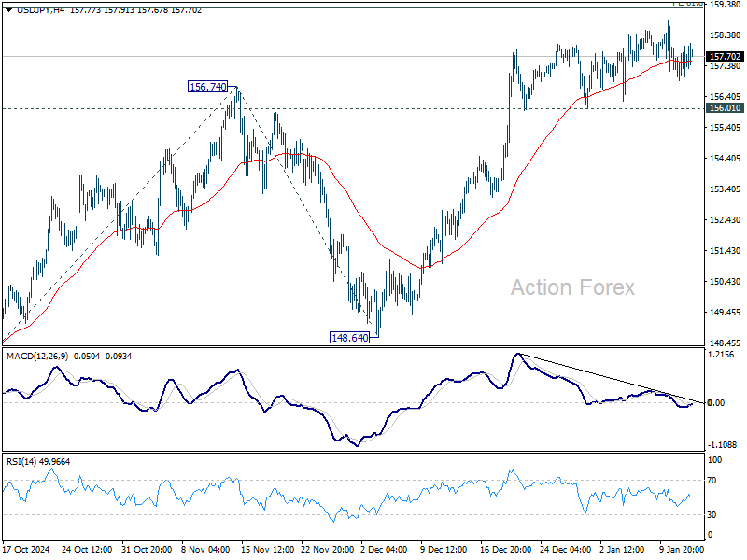Click the 159.380 top price scale value

(x=726, y=5)
